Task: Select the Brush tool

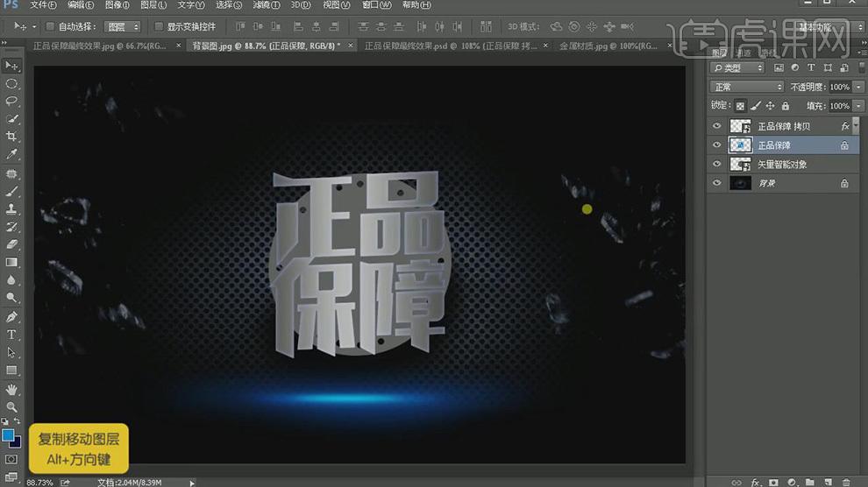Action: click(11, 191)
